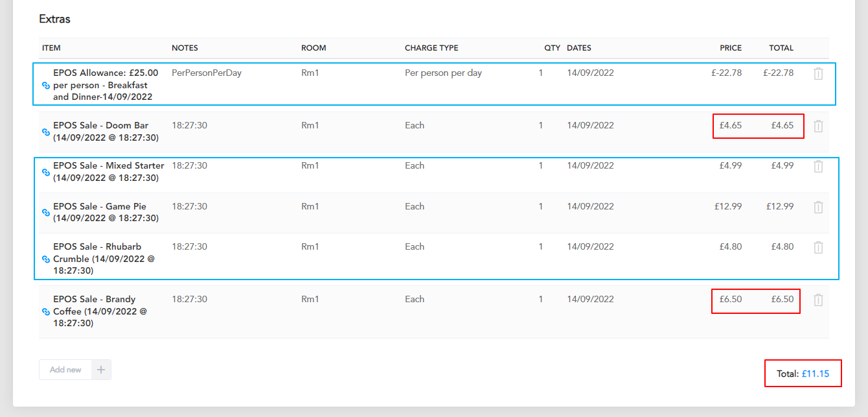Delete the Mixed Starter sale row
The width and height of the screenshot is (868, 417).
818,166
